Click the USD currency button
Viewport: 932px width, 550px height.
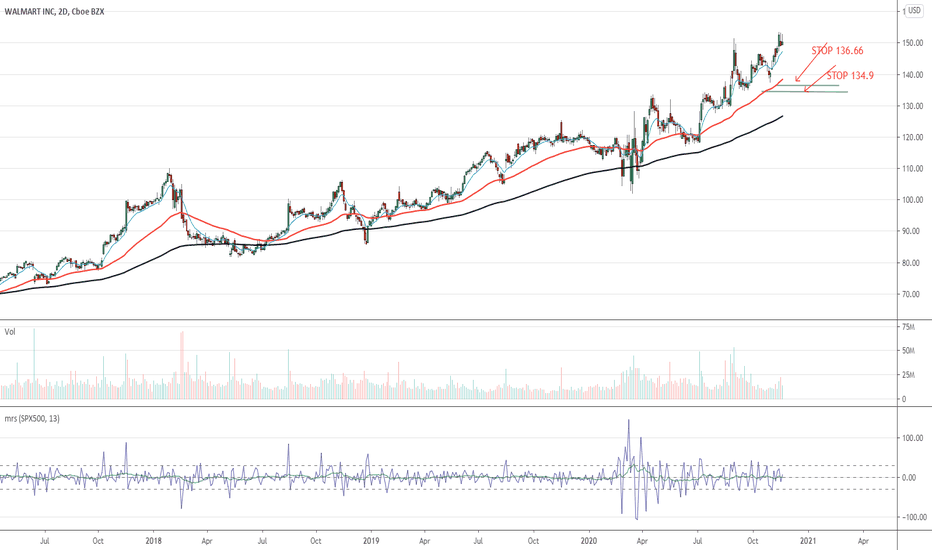914,10
